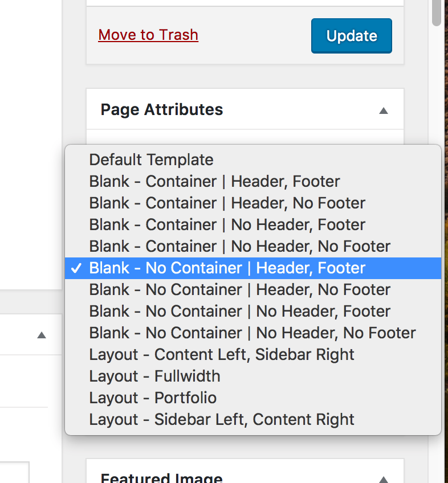This screenshot has height=483, width=448.
Task: Choose Blank - Container | Header, Footer
Action: (214, 182)
